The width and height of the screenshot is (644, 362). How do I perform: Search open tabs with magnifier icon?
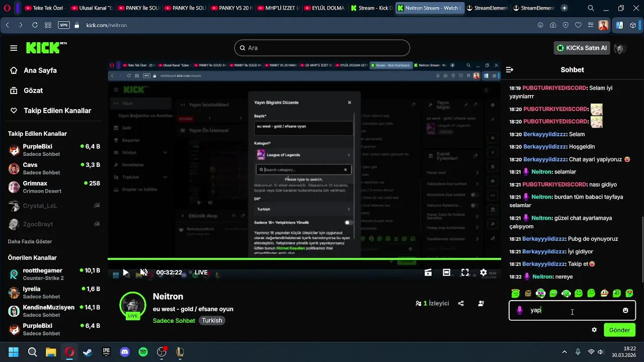click(591, 8)
